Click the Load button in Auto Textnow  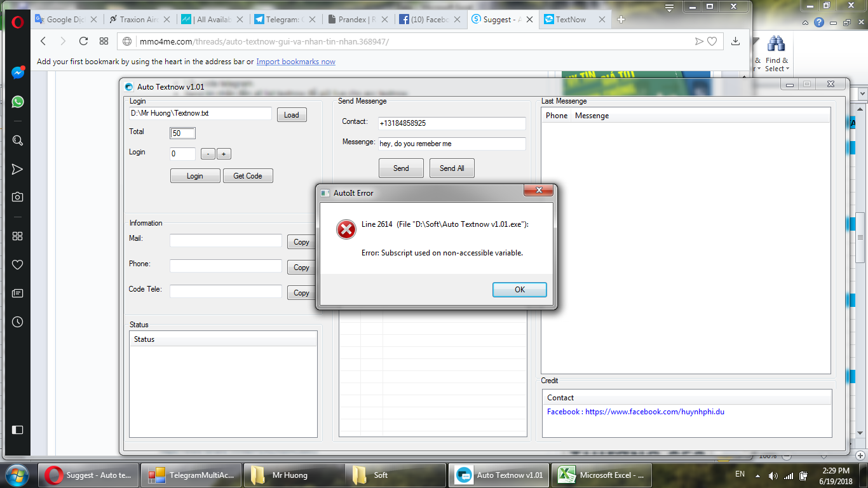click(292, 115)
